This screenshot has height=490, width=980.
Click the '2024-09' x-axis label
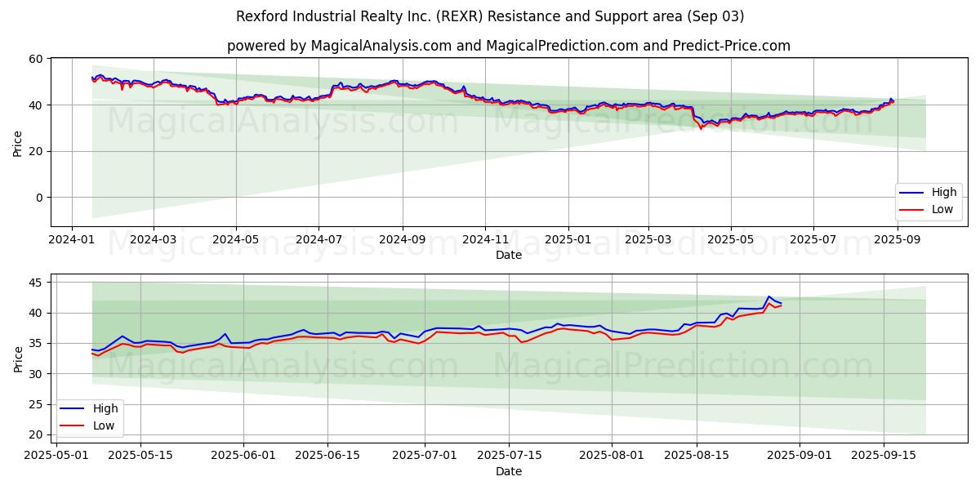pyautogui.click(x=402, y=240)
